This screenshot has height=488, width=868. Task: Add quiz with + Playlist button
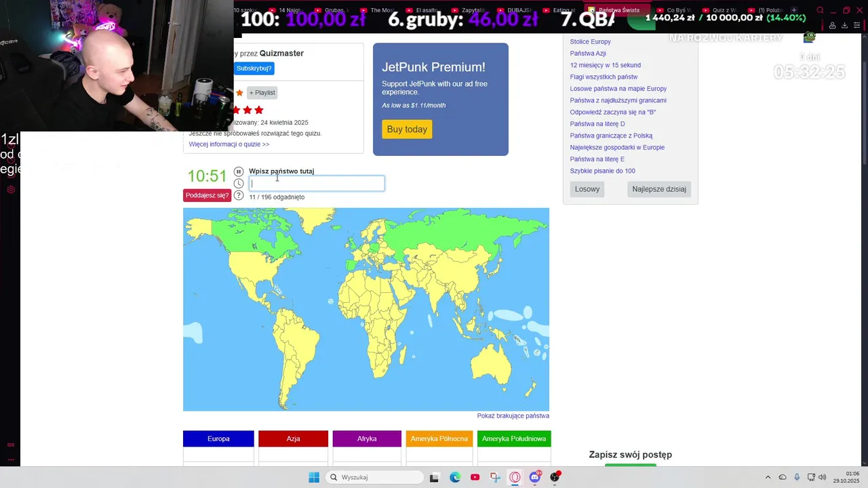(262, 93)
